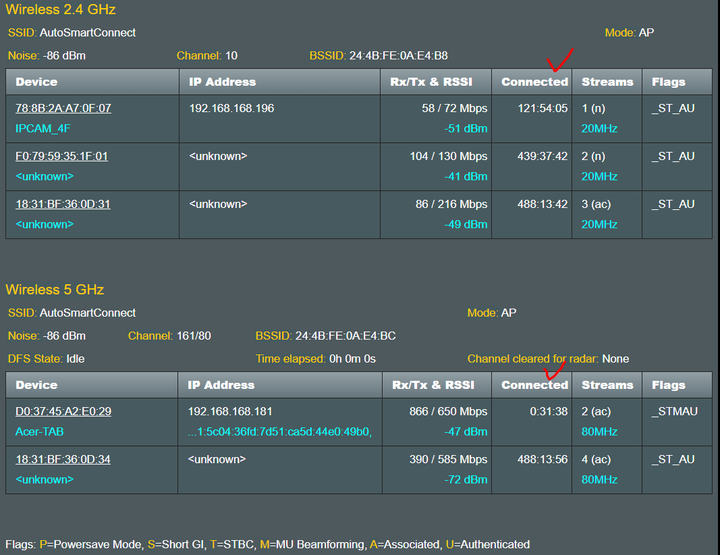
Task: Click the D0:37:45:A2:E0:29 MAC address link
Action: pyautogui.click(x=63, y=411)
